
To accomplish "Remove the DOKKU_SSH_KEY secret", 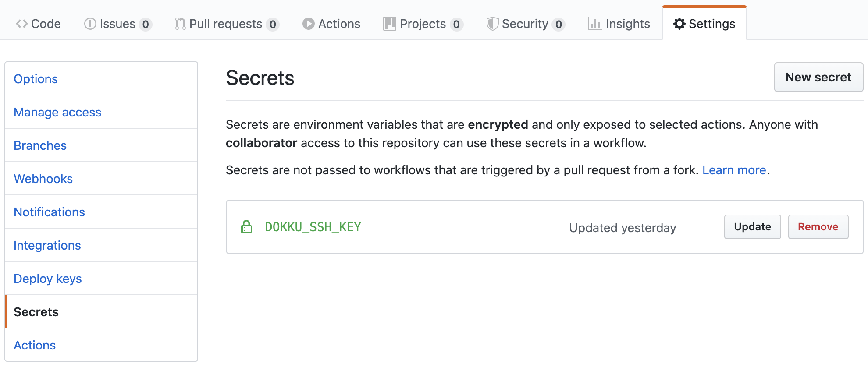I will (x=818, y=227).
